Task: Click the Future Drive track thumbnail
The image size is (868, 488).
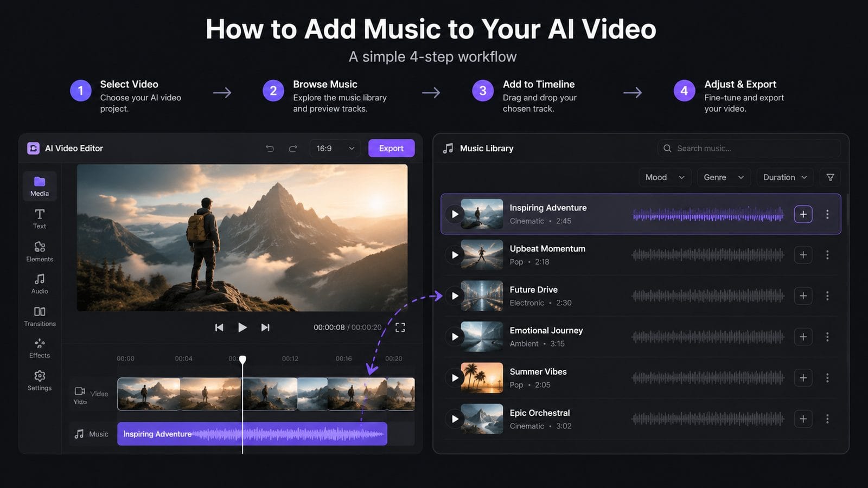Action: tap(482, 296)
